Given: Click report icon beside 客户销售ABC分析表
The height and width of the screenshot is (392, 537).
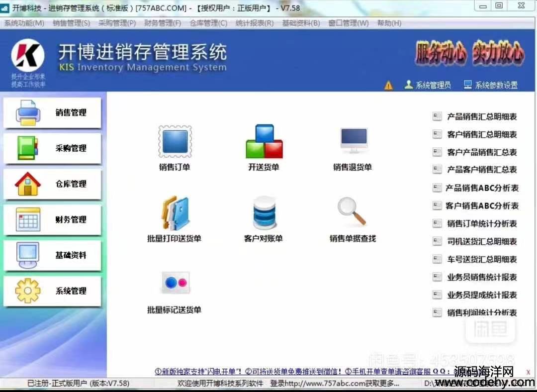Looking at the screenshot, I should coord(437,205).
